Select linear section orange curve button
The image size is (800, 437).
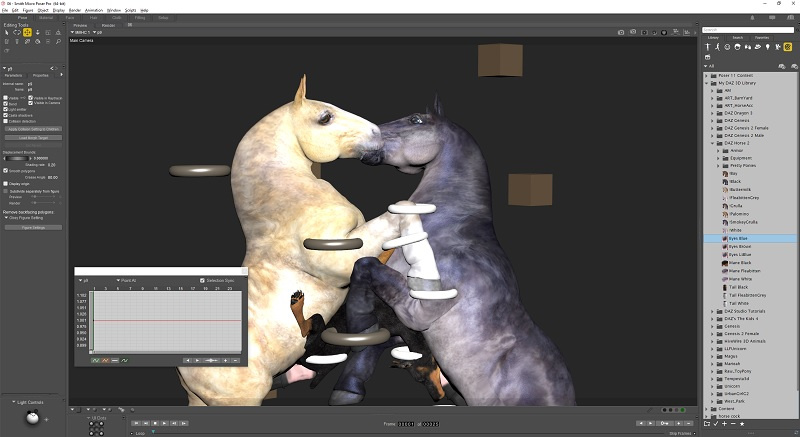[105, 361]
